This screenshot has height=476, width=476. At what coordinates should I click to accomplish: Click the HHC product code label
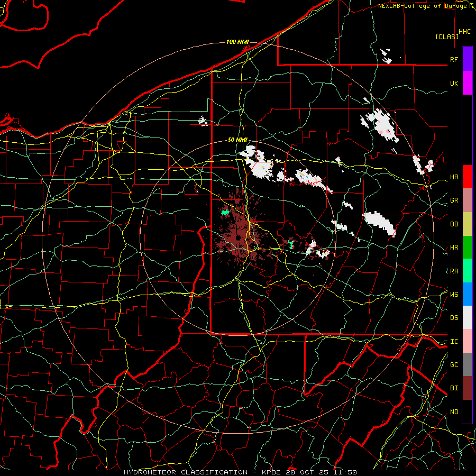[464, 32]
